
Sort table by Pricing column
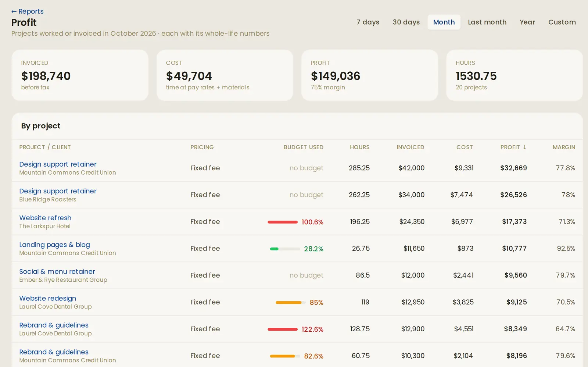point(202,147)
